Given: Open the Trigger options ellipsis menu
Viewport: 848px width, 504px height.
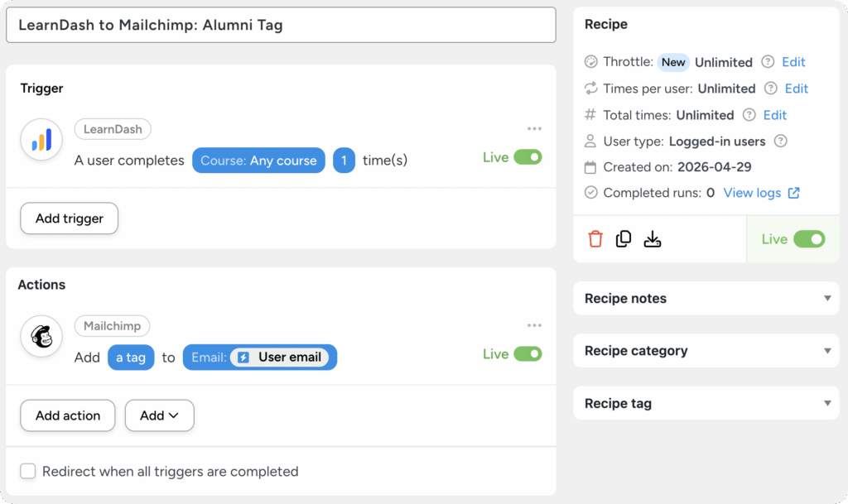Looking at the screenshot, I should point(534,128).
